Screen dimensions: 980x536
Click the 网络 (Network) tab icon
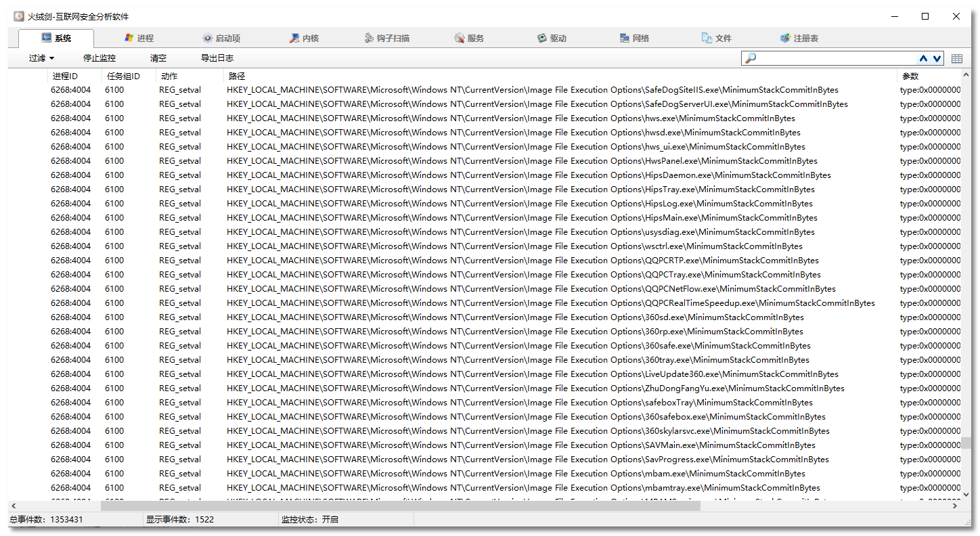[625, 39]
